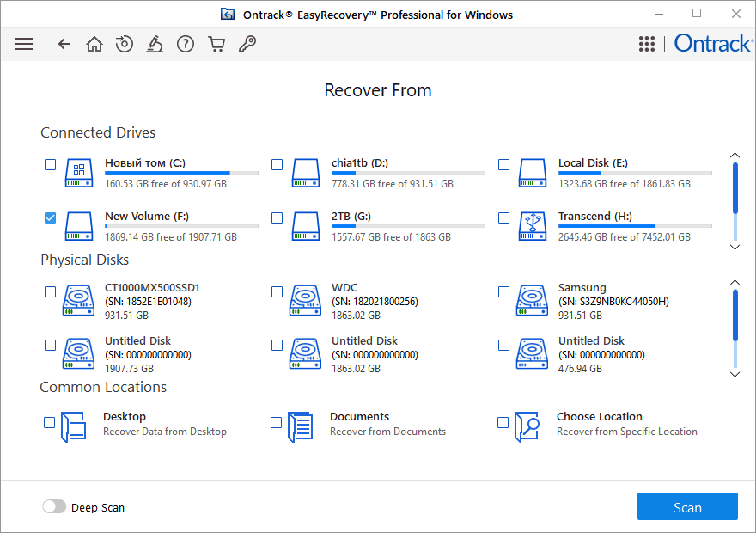Check the chia1tb (D:) drive checkbox

click(x=277, y=165)
